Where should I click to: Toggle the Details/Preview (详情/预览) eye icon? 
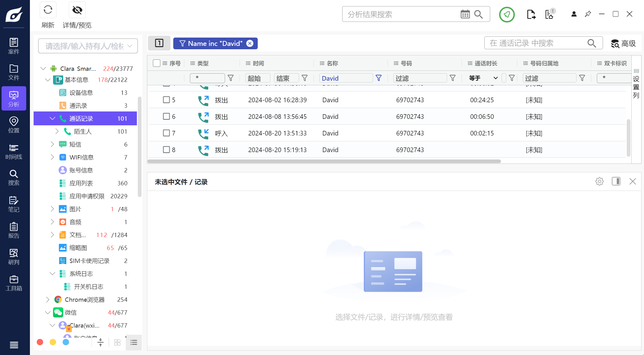pos(77,10)
